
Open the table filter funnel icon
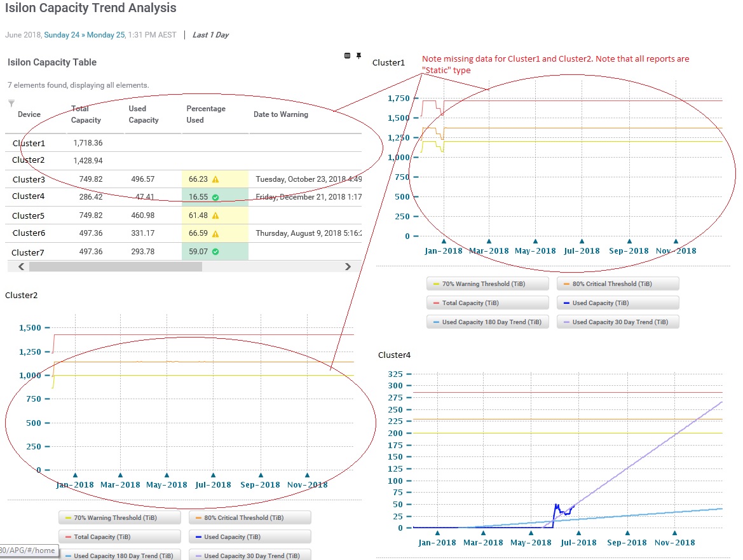[x=11, y=104]
